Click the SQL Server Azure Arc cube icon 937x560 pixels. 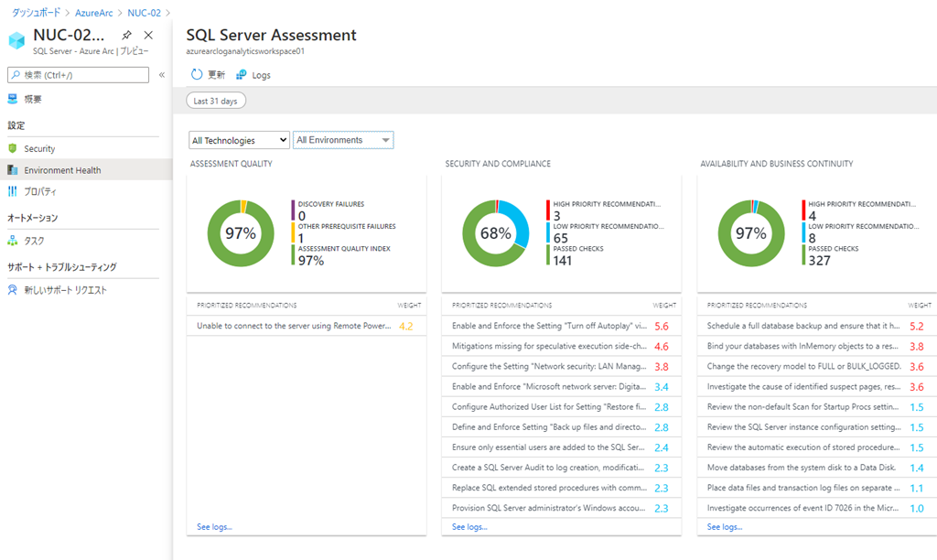click(x=16, y=40)
